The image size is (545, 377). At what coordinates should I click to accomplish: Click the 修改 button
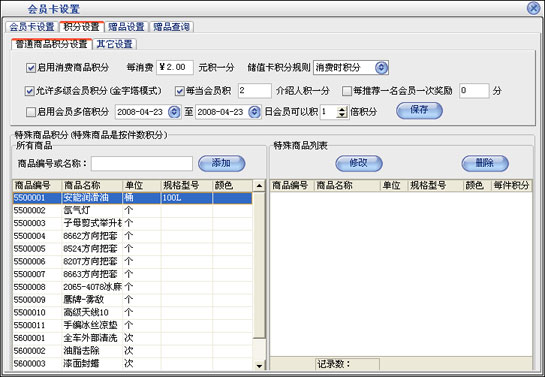(359, 163)
